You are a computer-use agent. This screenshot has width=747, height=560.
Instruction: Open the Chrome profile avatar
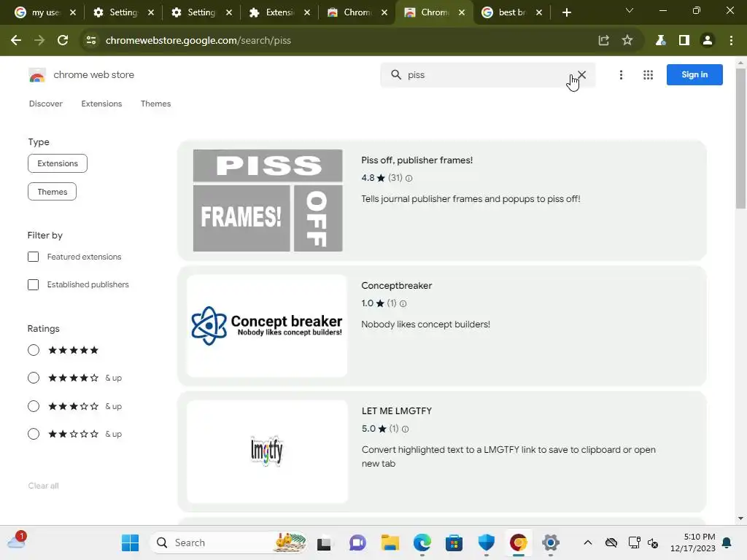[x=708, y=41]
